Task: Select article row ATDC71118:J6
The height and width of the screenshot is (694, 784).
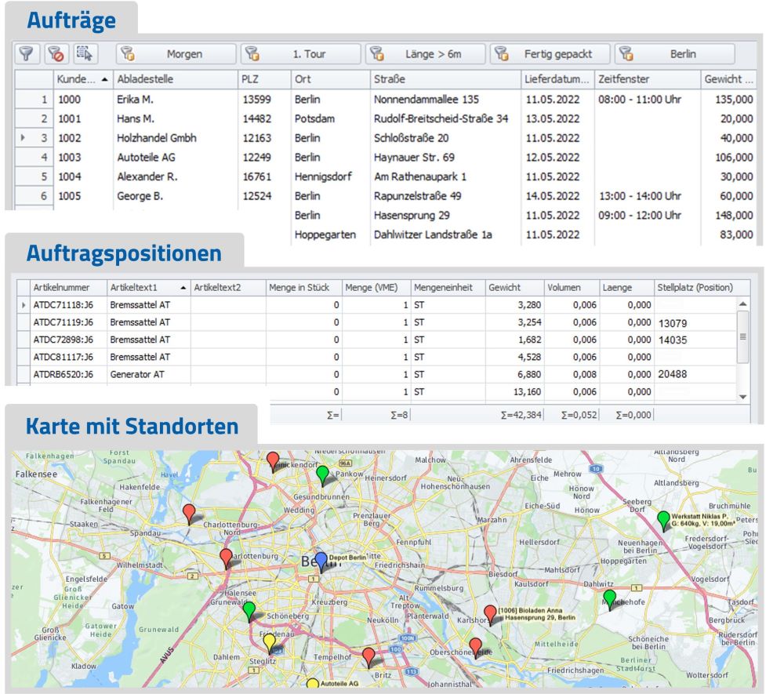Action: [x=376, y=305]
